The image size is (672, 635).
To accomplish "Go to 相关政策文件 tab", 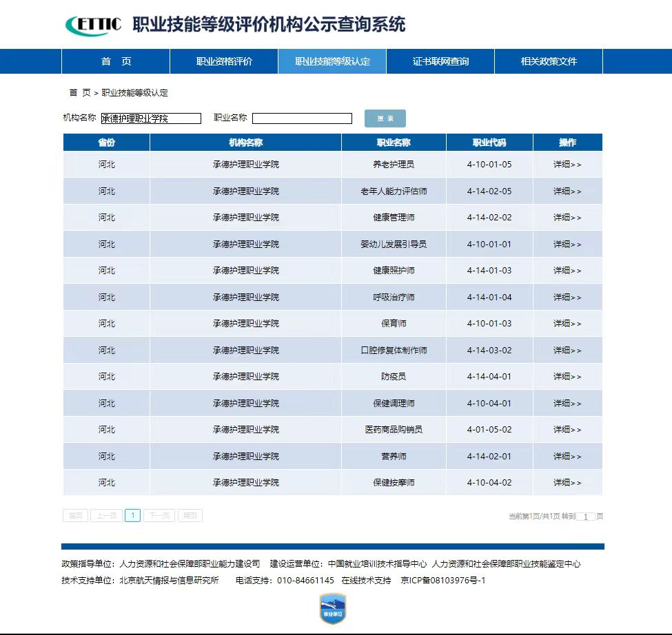I will pyautogui.click(x=549, y=61).
